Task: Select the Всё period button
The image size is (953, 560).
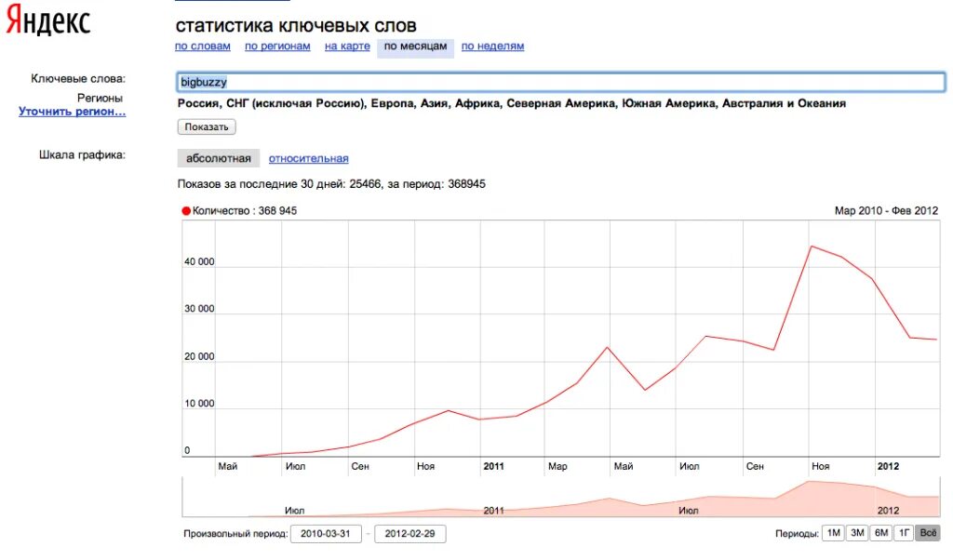Action: (x=928, y=533)
